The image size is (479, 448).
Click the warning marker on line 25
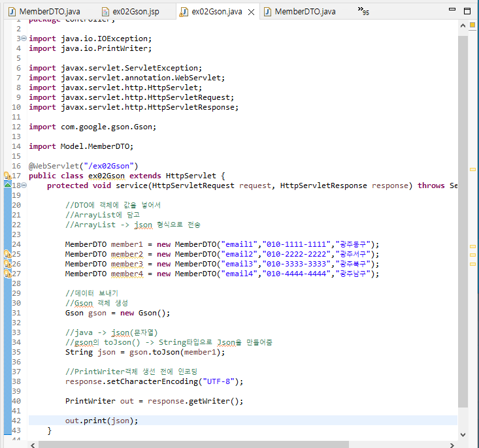7,254
